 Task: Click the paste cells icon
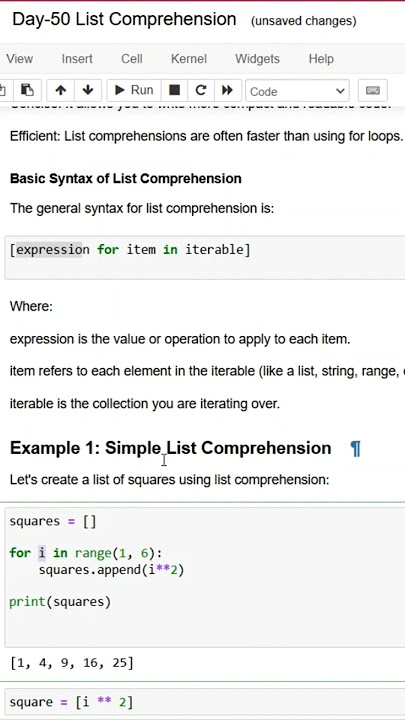28,90
